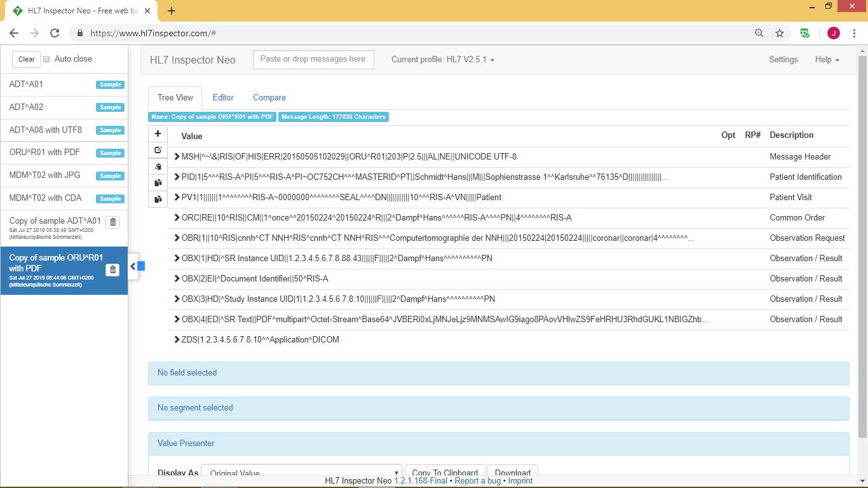Open the Current profile HL7 V2.5.1 dropdown
The width and height of the screenshot is (868, 488).
pos(442,60)
